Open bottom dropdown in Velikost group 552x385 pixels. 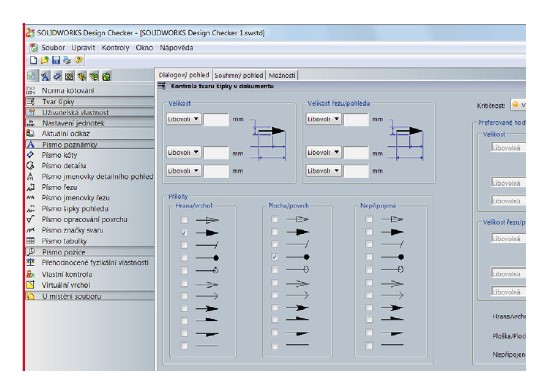pyautogui.click(x=183, y=171)
